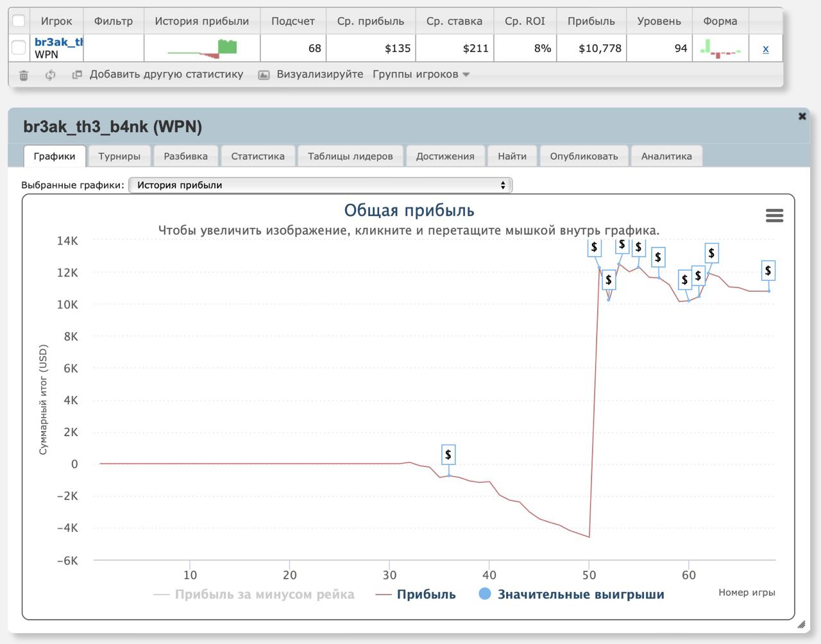Check the br3ak_th3_b4nk row checkbox
The width and height of the screenshot is (821, 644).
tap(19, 48)
